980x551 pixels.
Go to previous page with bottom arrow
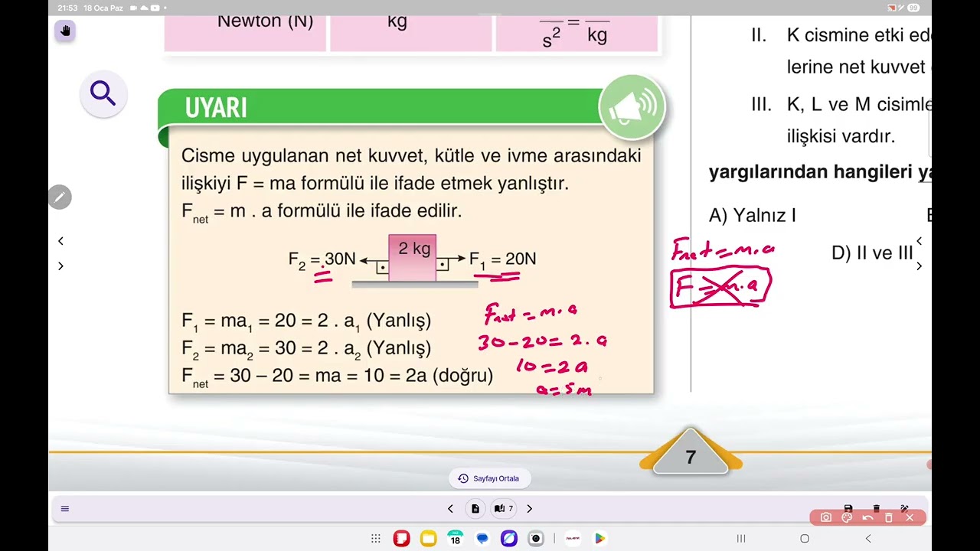coord(450,509)
